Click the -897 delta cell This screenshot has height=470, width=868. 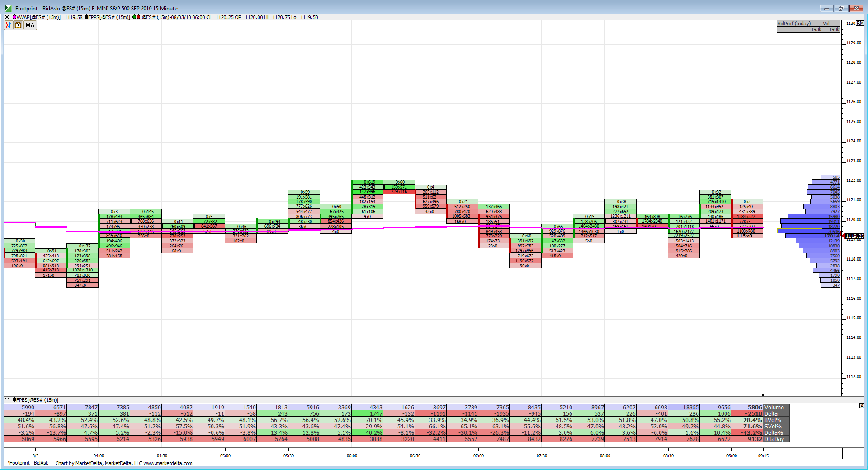(x=51, y=414)
